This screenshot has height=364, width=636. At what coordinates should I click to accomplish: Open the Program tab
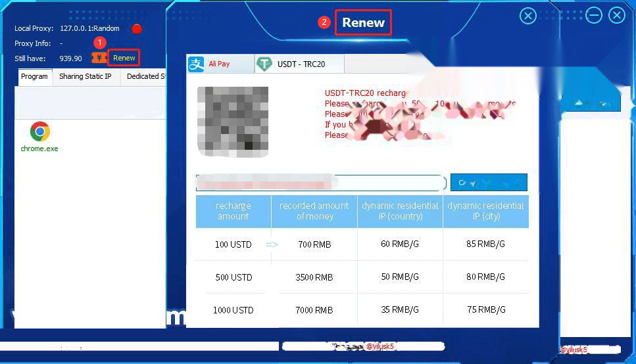pyautogui.click(x=34, y=77)
